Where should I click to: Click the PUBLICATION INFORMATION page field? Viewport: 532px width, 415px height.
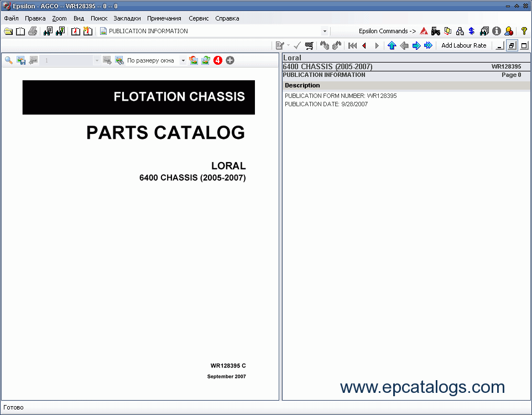point(214,31)
